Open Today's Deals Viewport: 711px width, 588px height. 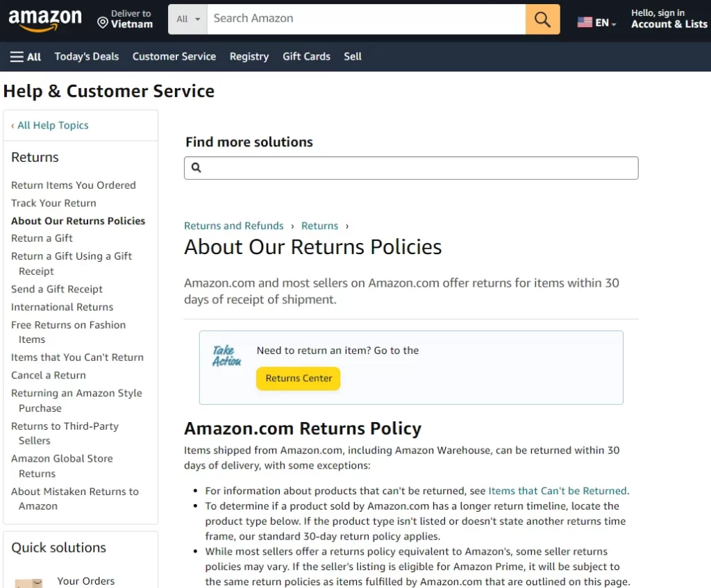(87, 57)
